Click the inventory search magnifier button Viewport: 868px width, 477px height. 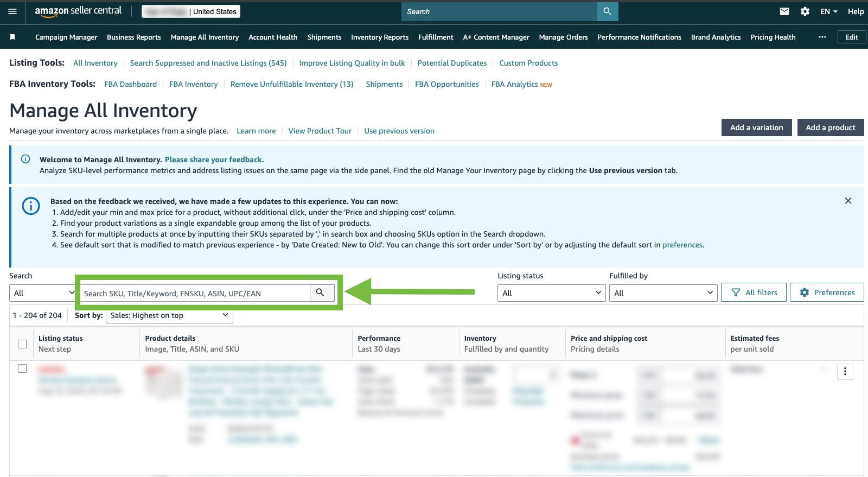[x=320, y=293]
